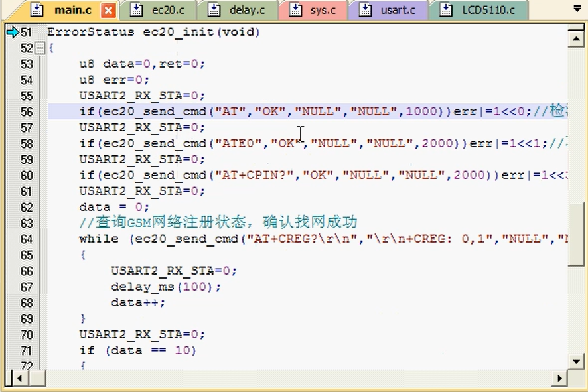Click the value 1000 on line 56
588x392 pixels.
[421, 111]
